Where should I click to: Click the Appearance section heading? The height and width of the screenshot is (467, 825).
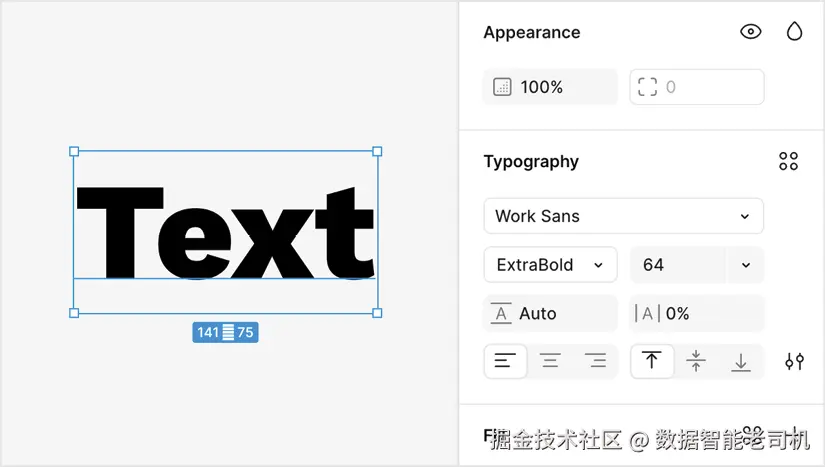pyautogui.click(x=532, y=33)
